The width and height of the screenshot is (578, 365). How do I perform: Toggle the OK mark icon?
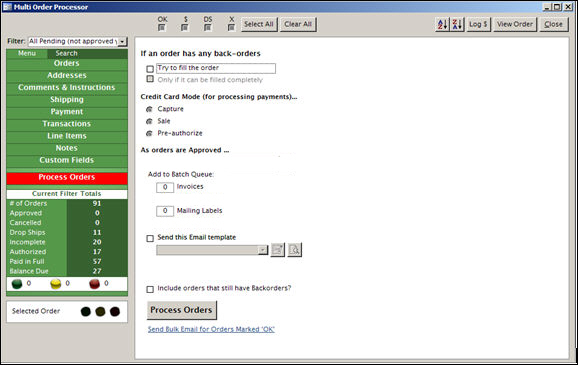click(162, 28)
